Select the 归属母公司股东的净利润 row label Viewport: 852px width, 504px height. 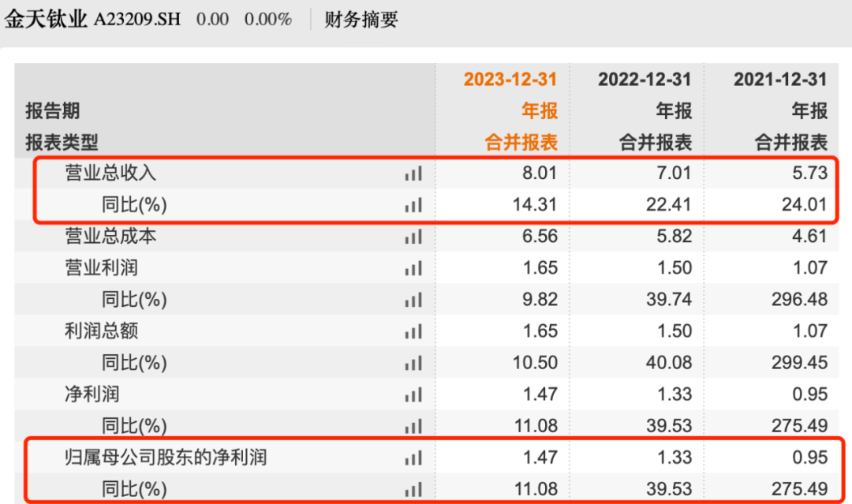pos(166,457)
